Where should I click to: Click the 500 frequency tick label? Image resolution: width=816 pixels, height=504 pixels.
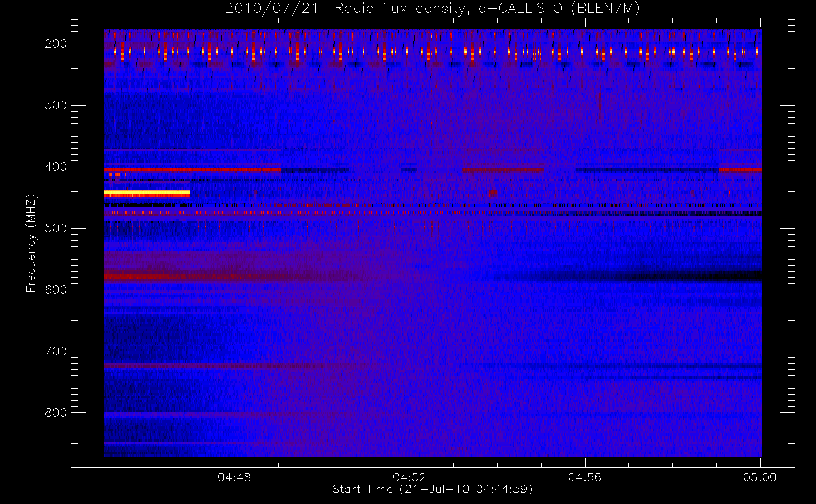(x=56, y=228)
